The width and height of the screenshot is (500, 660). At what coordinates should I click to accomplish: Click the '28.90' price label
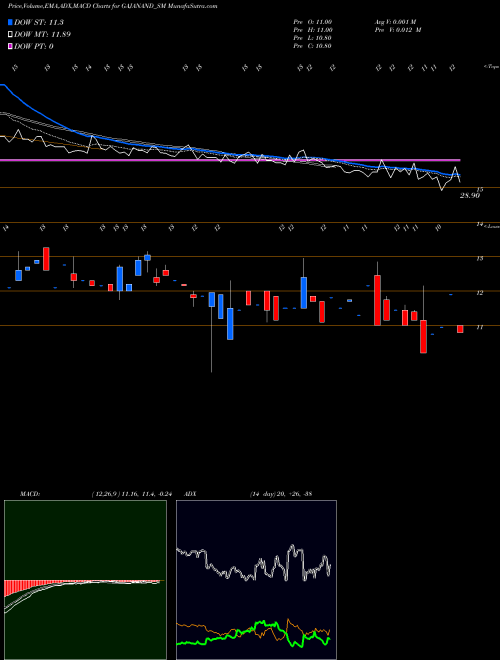tap(469, 196)
